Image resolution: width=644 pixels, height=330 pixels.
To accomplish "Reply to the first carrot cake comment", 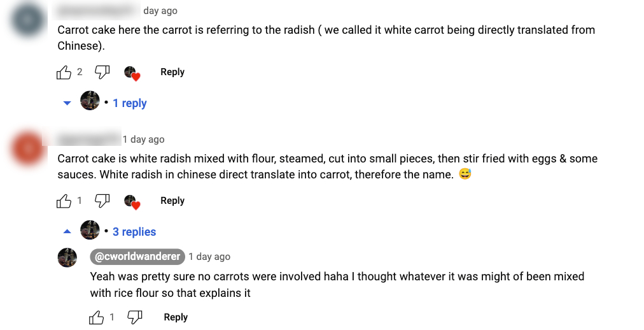I will pyautogui.click(x=172, y=72).
